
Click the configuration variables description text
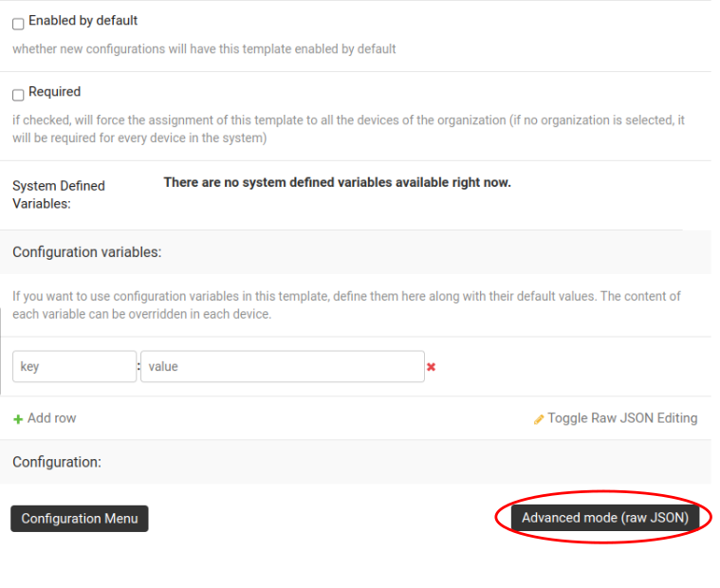coord(346,304)
